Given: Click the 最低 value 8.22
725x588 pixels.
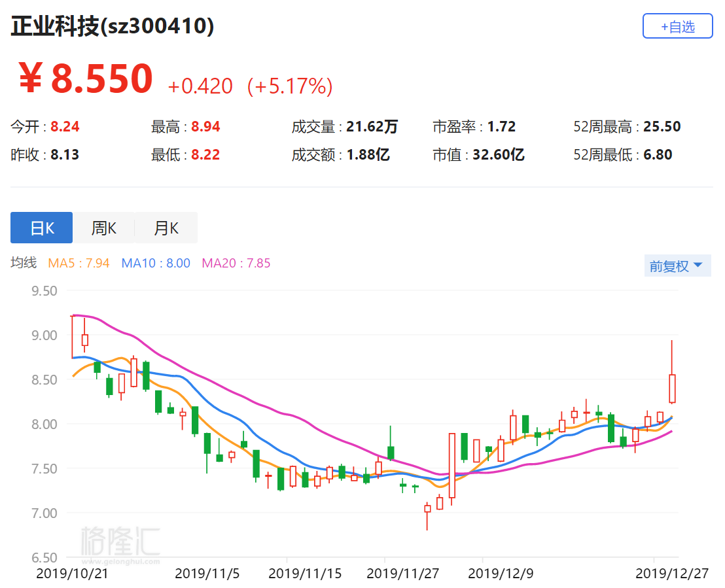Looking at the screenshot, I should tap(205, 154).
